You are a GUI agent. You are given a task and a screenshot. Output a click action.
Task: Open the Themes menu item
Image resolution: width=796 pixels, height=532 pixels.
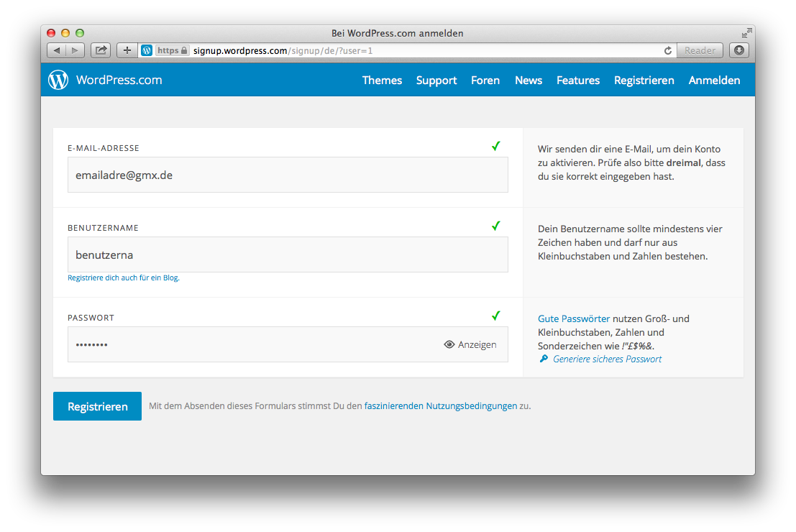pos(382,81)
